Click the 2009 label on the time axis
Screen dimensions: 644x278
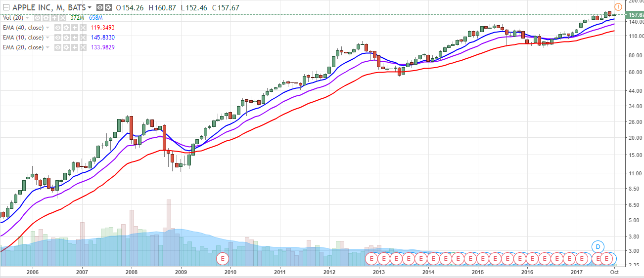[x=181, y=272]
